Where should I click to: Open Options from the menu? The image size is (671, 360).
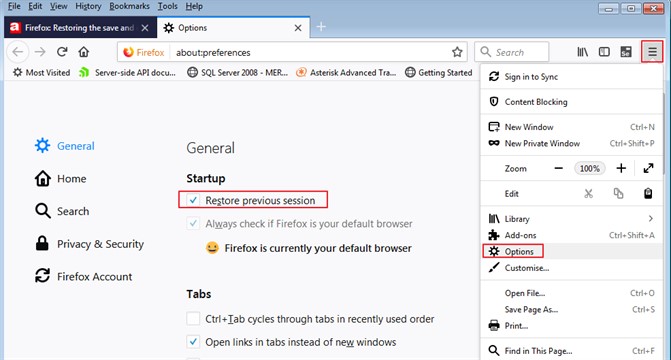coord(571,251)
